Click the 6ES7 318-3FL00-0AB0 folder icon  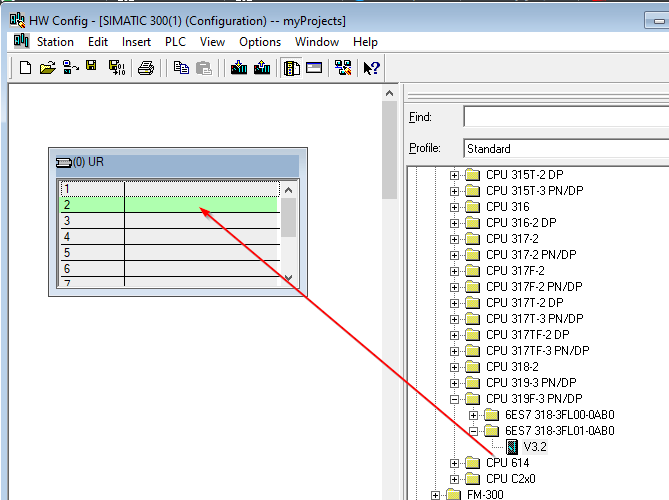[x=492, y=415]
